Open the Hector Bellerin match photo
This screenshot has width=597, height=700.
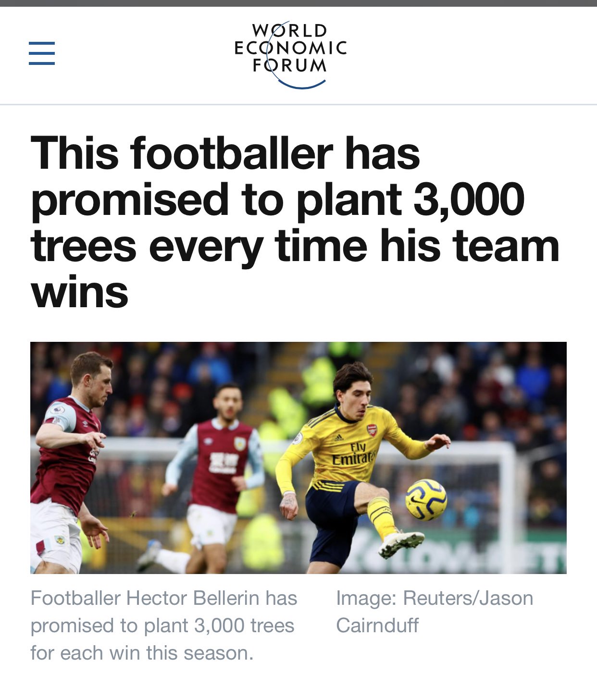point(298,458)
